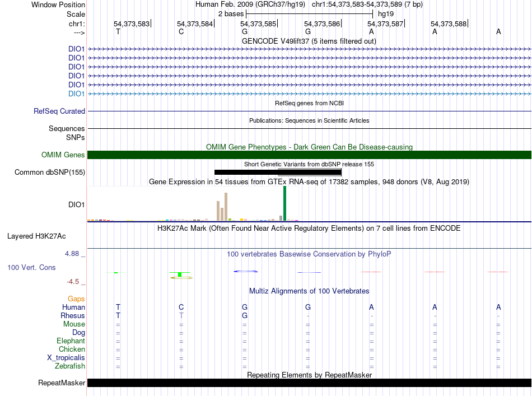The image size is (532, 396).
Task: Click base G in the Rhesus alignment row
Action: coord(245,315)
